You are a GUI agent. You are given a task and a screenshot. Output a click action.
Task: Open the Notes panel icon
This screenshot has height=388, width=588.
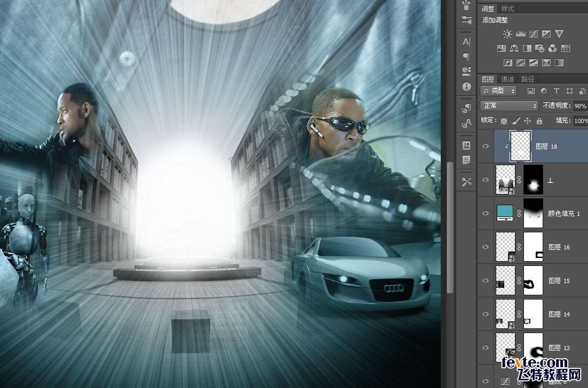pos(466,160)
